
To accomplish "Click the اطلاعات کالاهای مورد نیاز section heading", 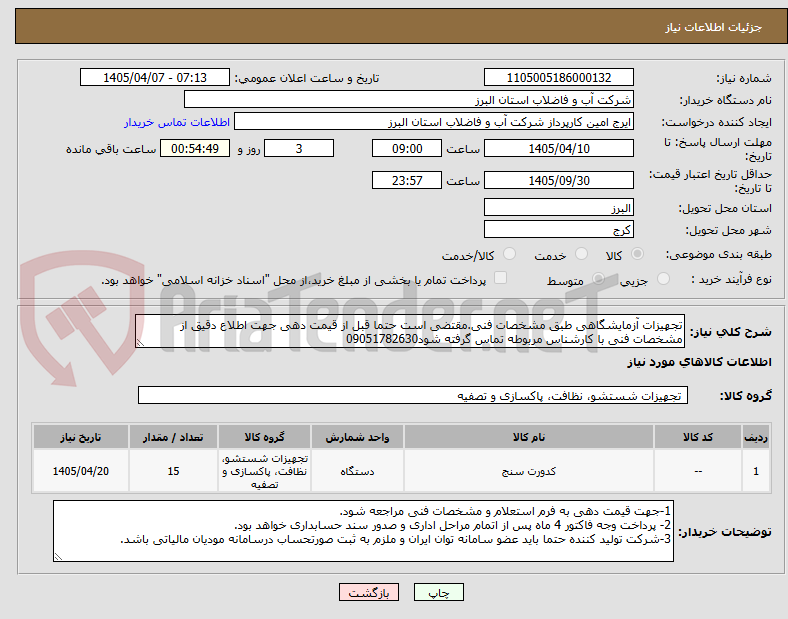I will click(x=699, y=362).
